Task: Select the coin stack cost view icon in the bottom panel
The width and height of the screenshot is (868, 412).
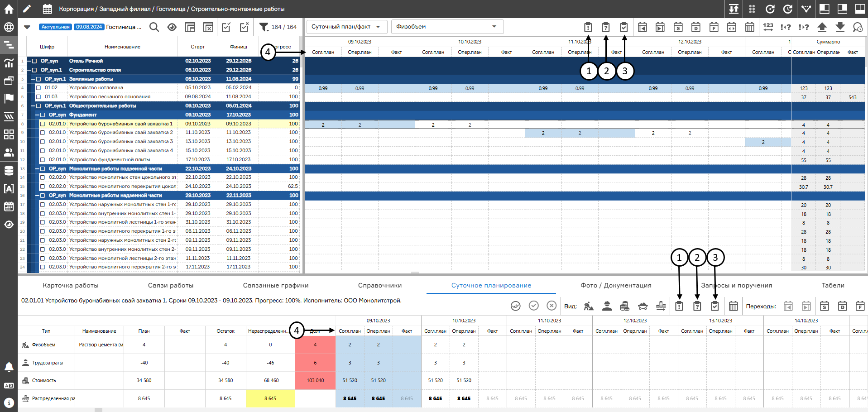Action: (625, 307)
